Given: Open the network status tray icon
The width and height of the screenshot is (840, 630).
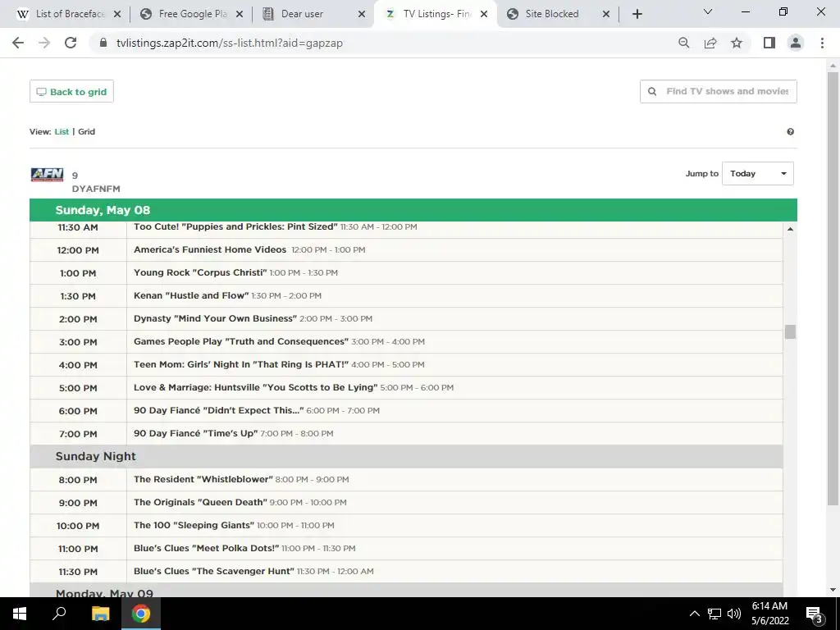Looking at the screenshot, I should click(x=714, y=614).
